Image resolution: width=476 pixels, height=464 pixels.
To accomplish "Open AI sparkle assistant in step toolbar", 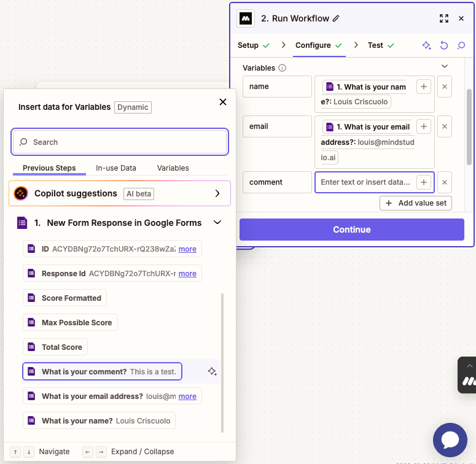I will [x=426, y=45].
